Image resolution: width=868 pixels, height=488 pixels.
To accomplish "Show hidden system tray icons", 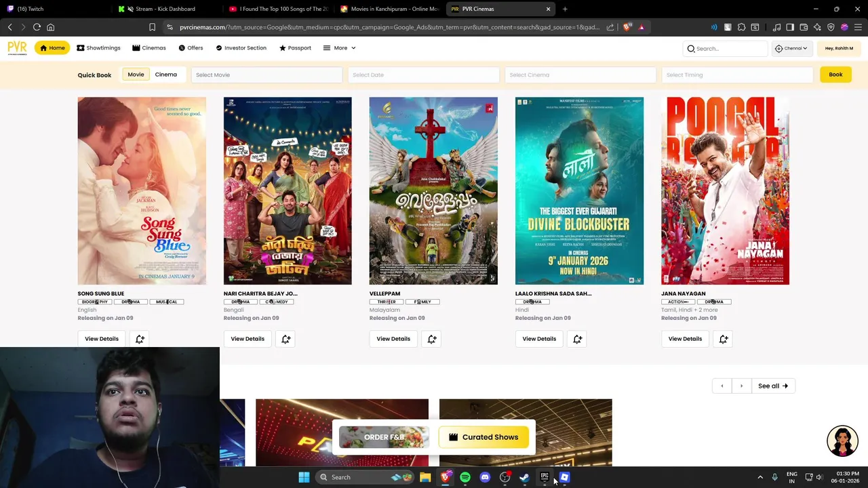I will pyautogui.click(x=760, y=477).
